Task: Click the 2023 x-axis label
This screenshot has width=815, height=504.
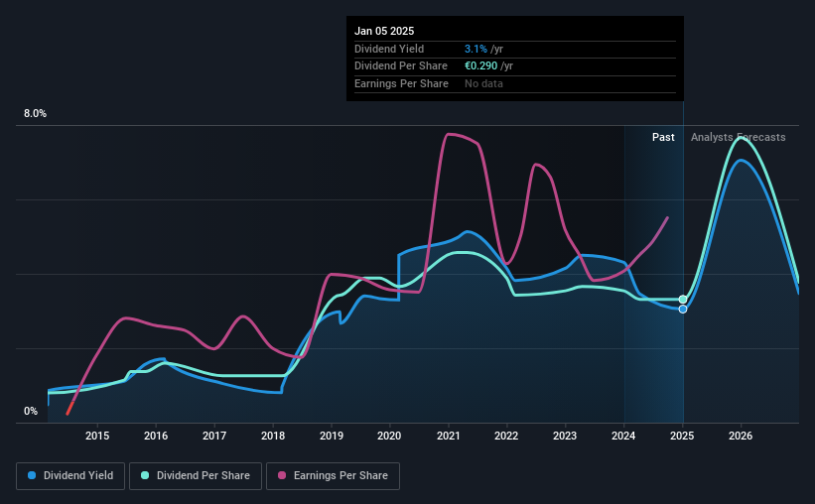Action: [565, 436]
